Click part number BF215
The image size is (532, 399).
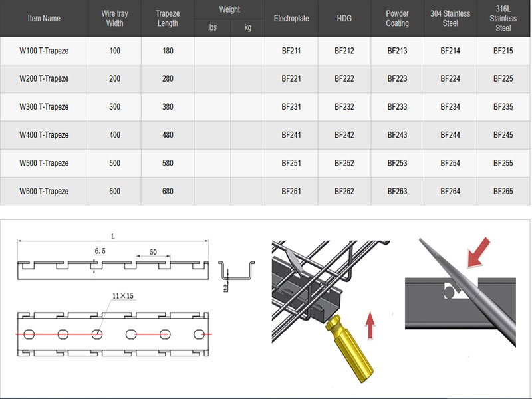[503, 51]
